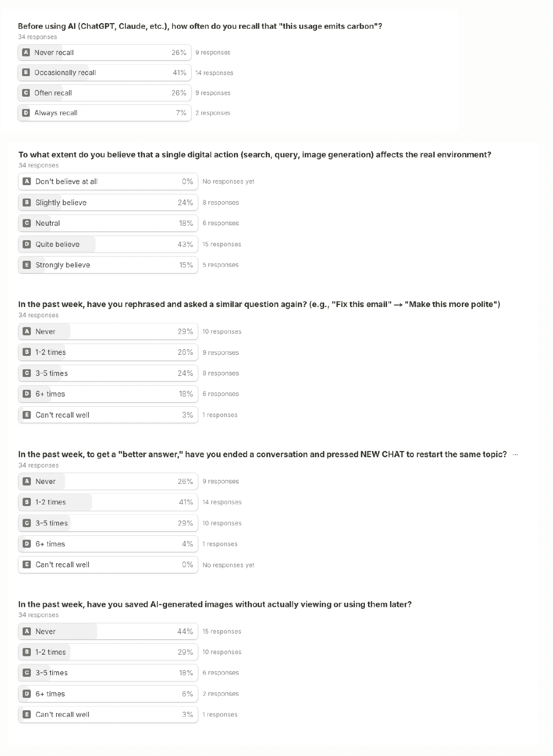The width and height of the screenshot is (553, 756).
Task: Click the 6+ times bar in NEW CHAT question
Action: [108, 544]
